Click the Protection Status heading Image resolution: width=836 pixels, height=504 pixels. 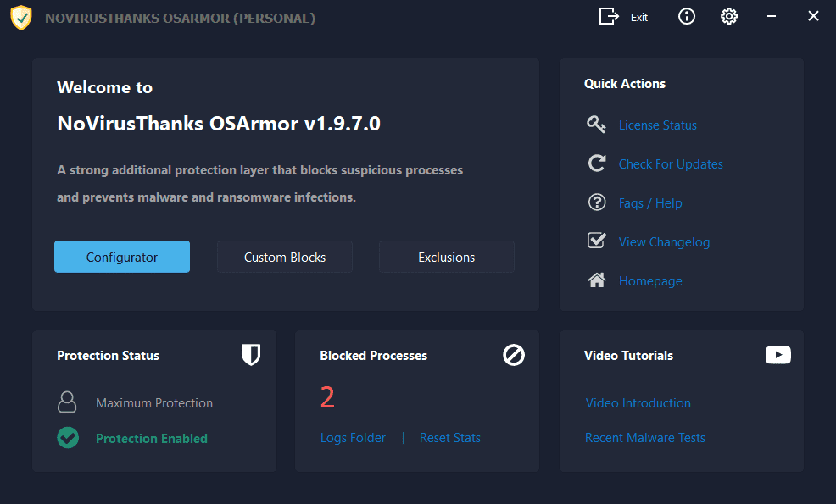pos(109,356)
